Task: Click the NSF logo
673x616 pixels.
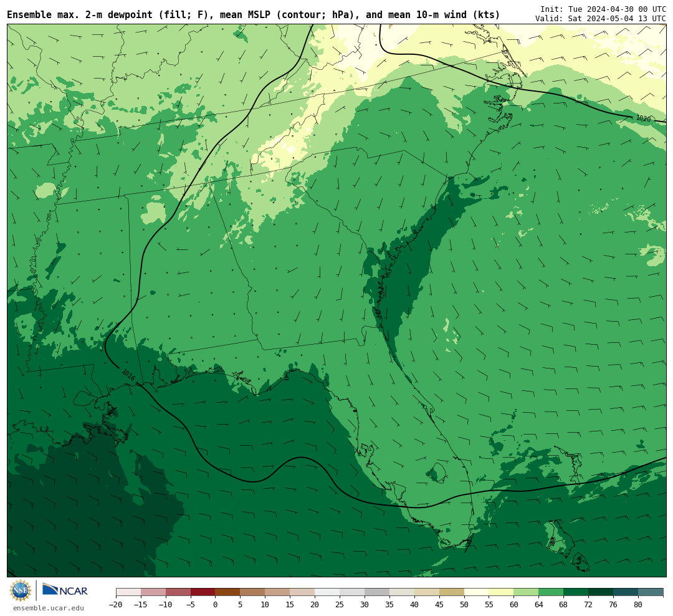Action: pos(21,590)
